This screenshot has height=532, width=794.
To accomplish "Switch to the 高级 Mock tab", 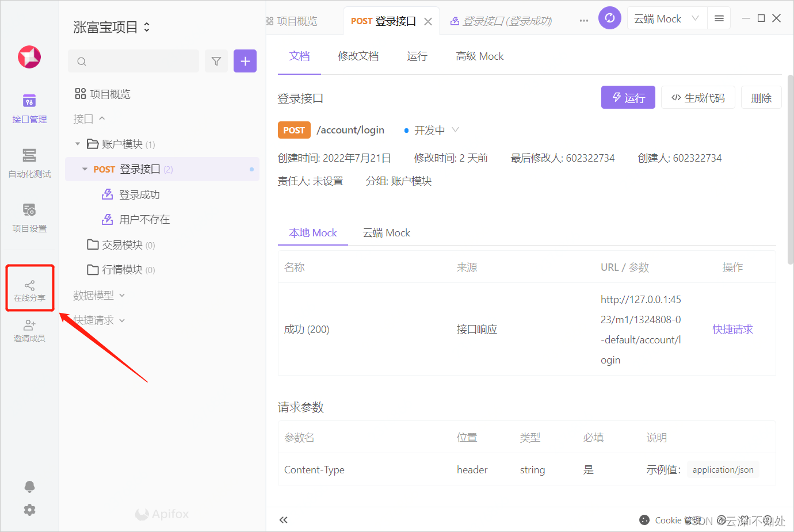I will click(479, 56).
